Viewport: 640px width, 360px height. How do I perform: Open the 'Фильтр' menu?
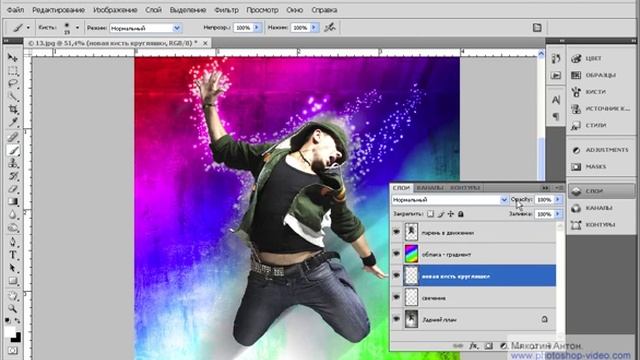(x=226, y=10)
